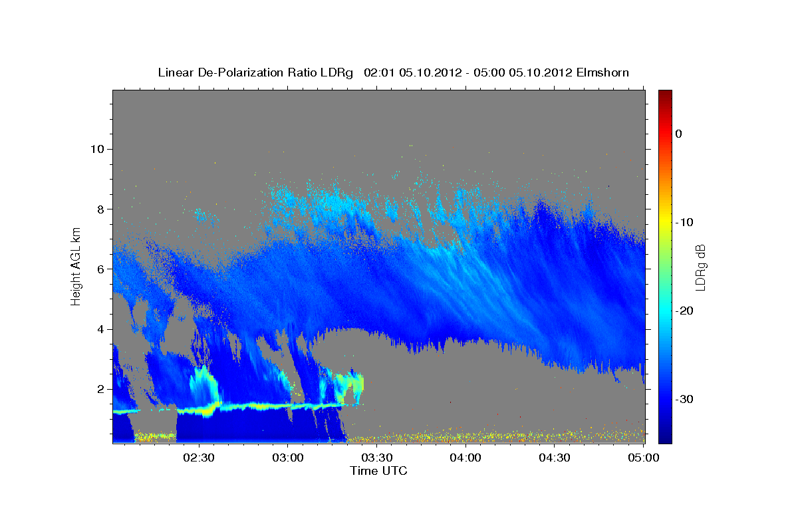This screenshot has height=532, width=798.
Task: Click the height tick label 2
Action: [x=100, y=389]
